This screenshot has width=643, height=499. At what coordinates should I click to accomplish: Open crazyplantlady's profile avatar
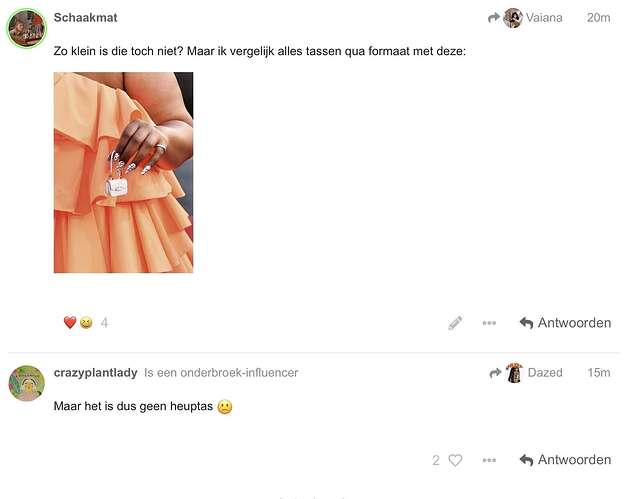click(27, 383)
